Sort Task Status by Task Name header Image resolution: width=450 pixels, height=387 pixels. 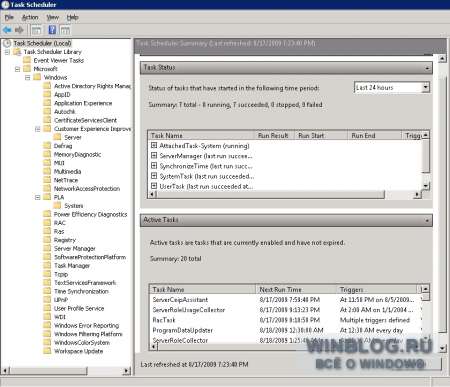[x=201, y=135]
